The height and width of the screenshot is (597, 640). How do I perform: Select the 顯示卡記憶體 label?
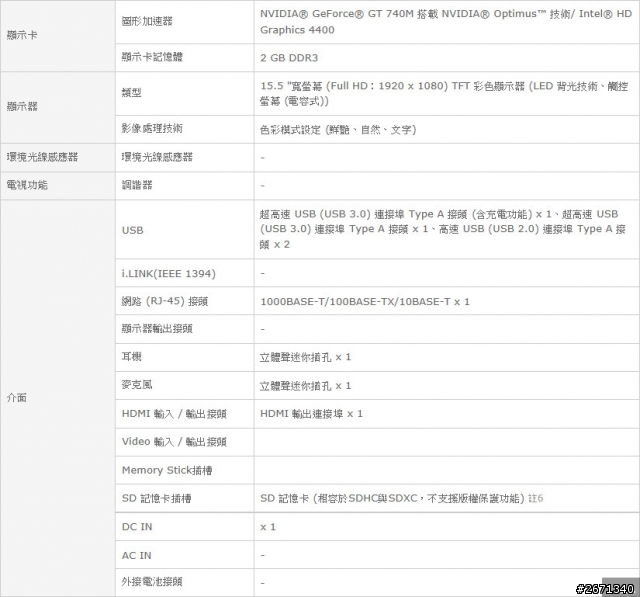point(152,57)
